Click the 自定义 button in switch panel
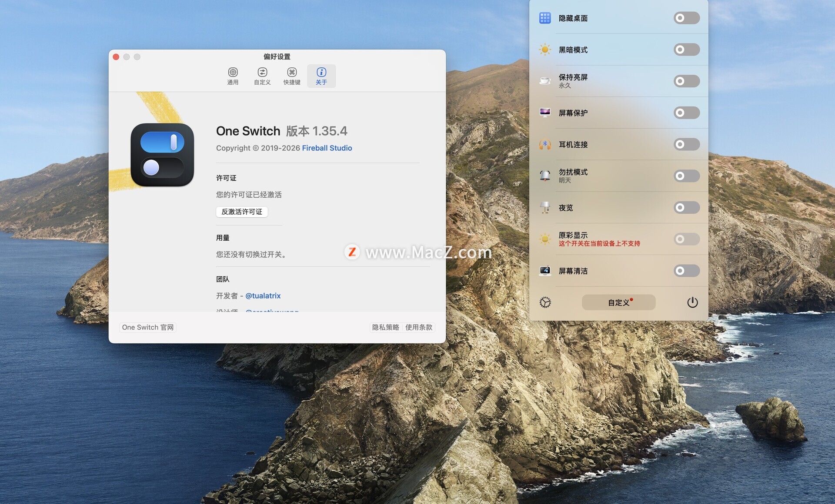 click(x=618, y=302)
